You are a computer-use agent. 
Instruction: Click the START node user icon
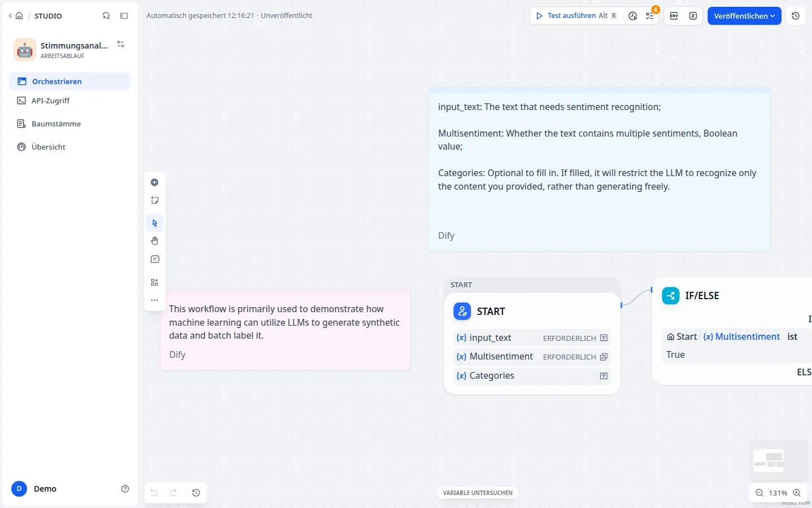pyautogui.click(x=462, y=311)
